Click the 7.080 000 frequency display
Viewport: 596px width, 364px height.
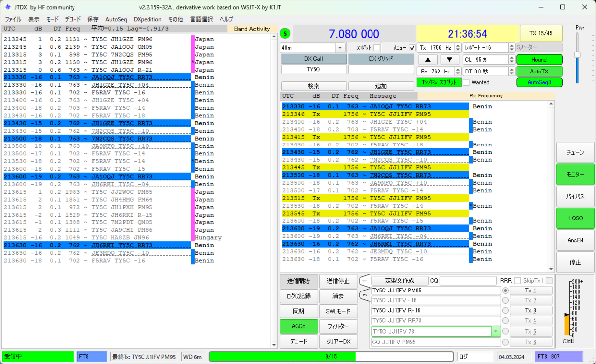[354, 34]
